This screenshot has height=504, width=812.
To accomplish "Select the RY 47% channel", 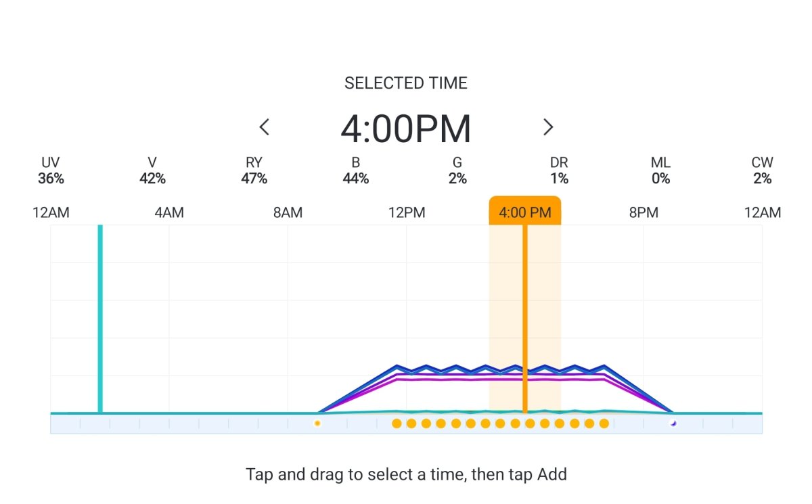I will click(254, 170).
